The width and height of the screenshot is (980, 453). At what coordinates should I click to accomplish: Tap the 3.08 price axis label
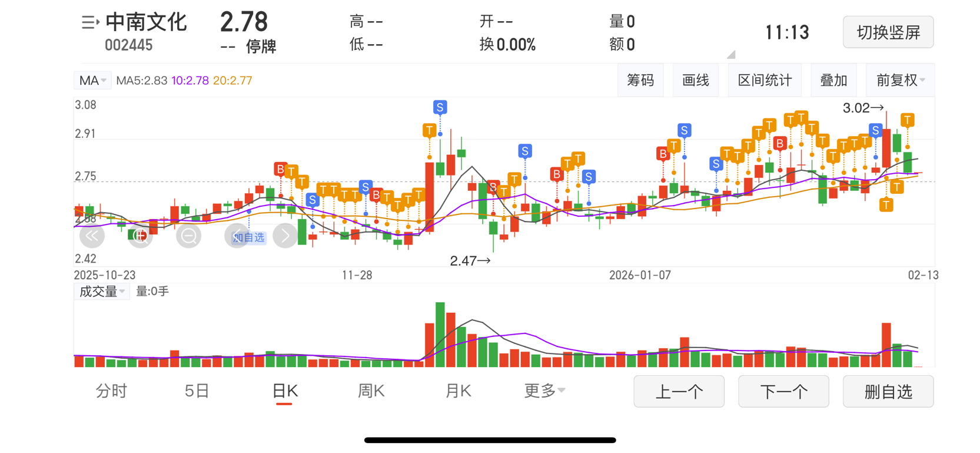pyautogui.click(x=85, y=105)
